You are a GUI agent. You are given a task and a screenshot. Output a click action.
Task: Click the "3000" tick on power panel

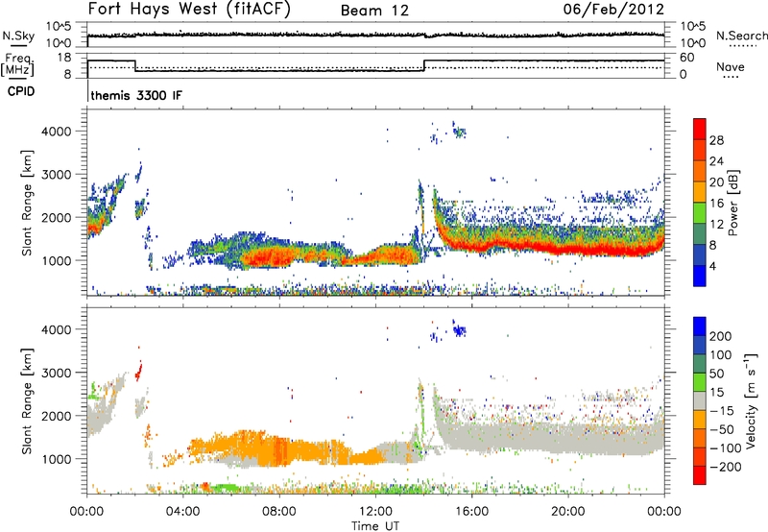point(57,175)
